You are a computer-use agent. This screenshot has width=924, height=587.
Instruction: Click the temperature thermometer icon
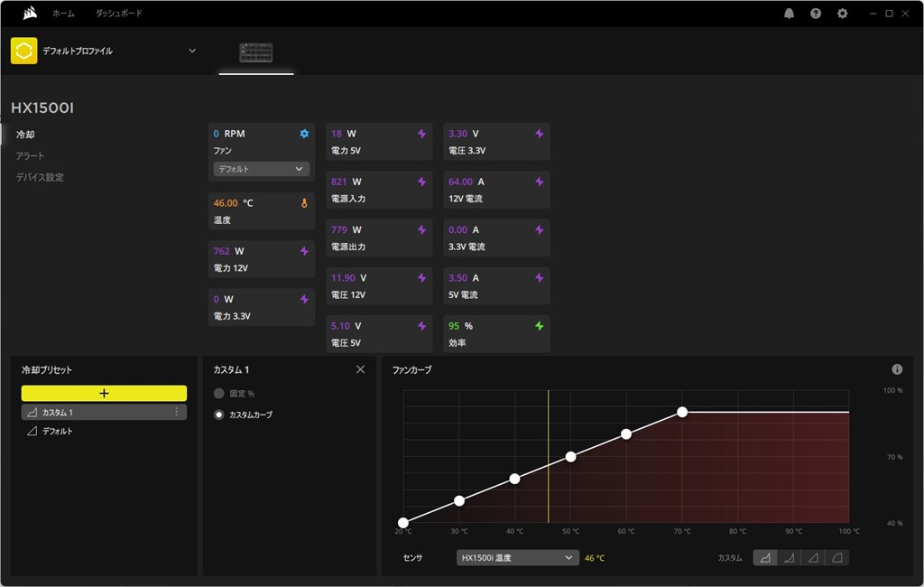304,203
